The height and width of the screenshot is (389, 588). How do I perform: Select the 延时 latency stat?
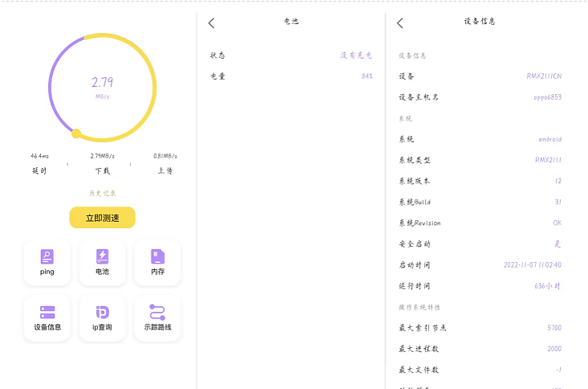coord(39,163)
